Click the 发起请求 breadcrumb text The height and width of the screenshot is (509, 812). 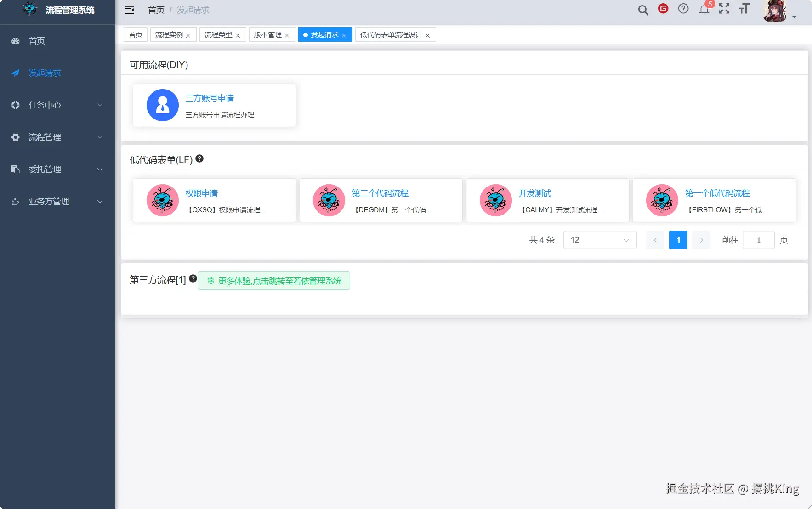click(193, 10)
